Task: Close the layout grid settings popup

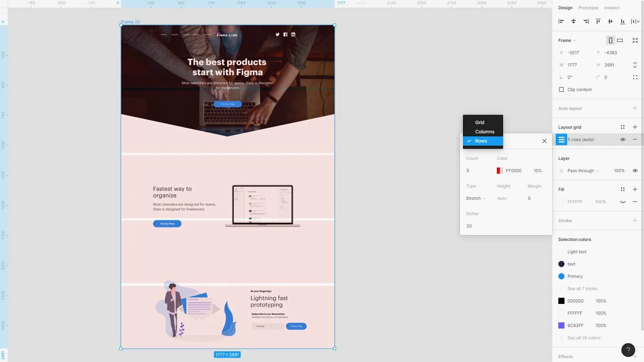Action: (544, 141)
